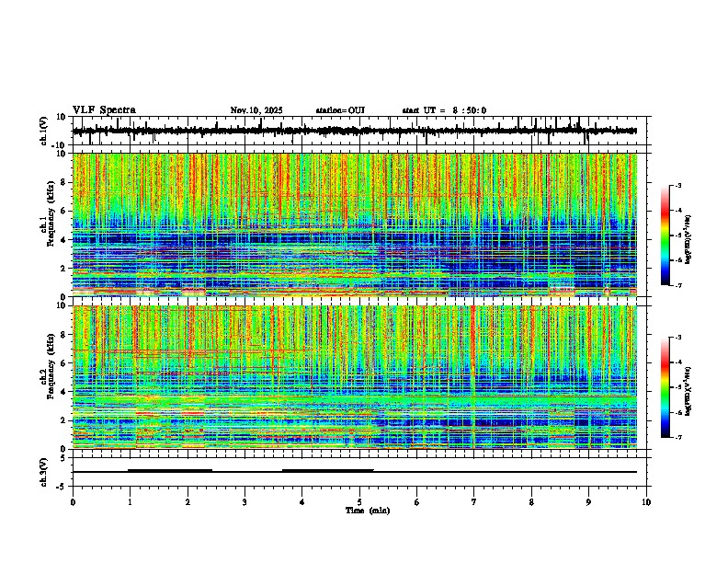Image resolution: width=728 pixels, height=563 pixels.
Task: Click the ch.1 spectrogram panel
Action: click(361, 224)
